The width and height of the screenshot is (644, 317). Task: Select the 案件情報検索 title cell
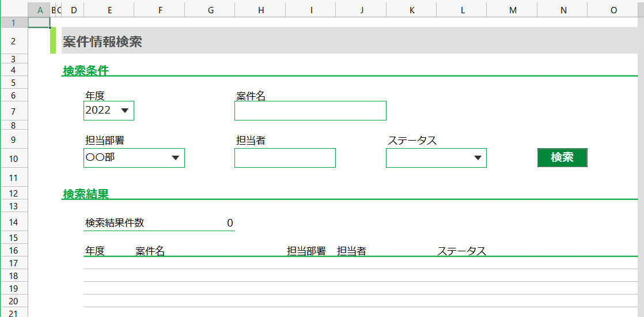click(103, 41)
